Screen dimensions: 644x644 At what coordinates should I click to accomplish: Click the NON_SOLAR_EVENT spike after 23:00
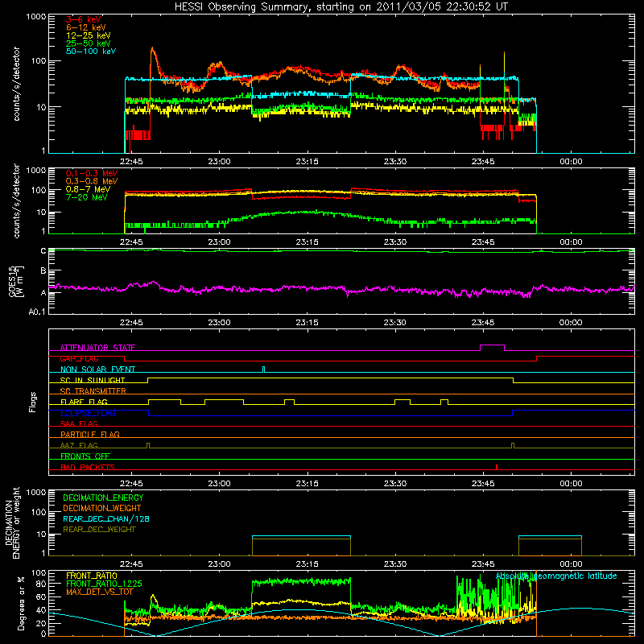[x=264, y=369]
